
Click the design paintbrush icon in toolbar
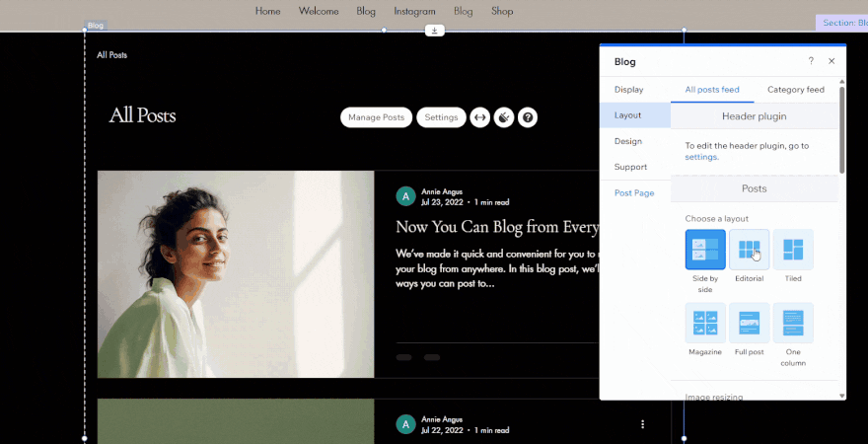click(x=504, y=117)
